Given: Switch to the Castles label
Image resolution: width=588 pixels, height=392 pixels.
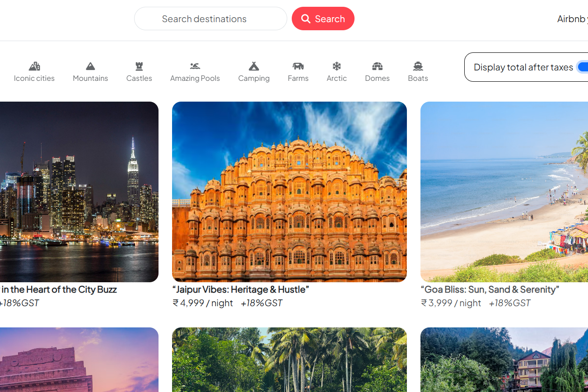Looking at the screenshot, I should [139, 78].
